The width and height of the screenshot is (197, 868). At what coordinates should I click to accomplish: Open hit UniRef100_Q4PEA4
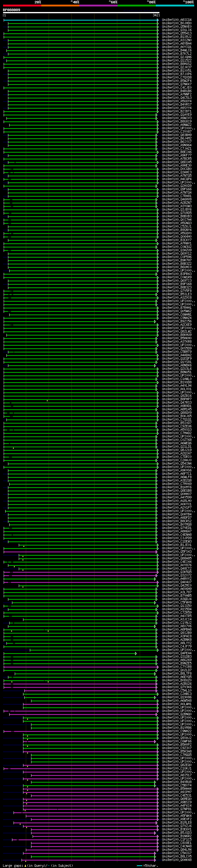177,653
